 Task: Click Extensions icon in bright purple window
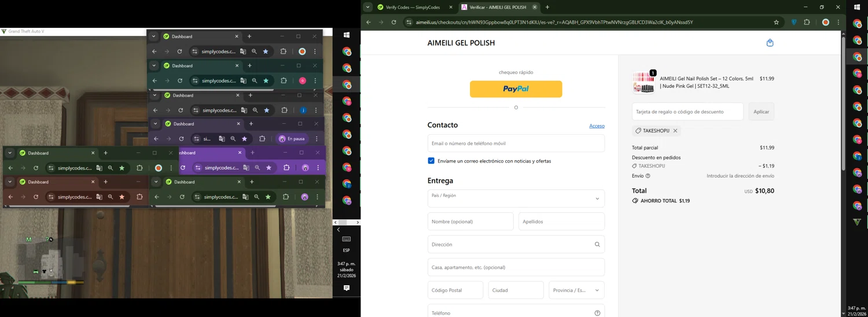pyautogui.click(x=286, y=168)
